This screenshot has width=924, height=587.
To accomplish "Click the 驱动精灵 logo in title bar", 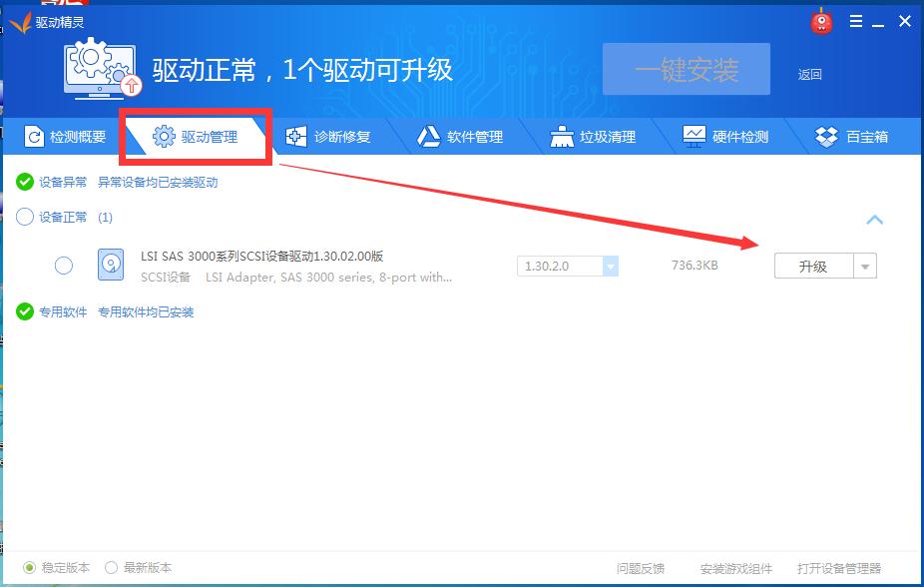I will pyautogui.click(x=46, y=21).
